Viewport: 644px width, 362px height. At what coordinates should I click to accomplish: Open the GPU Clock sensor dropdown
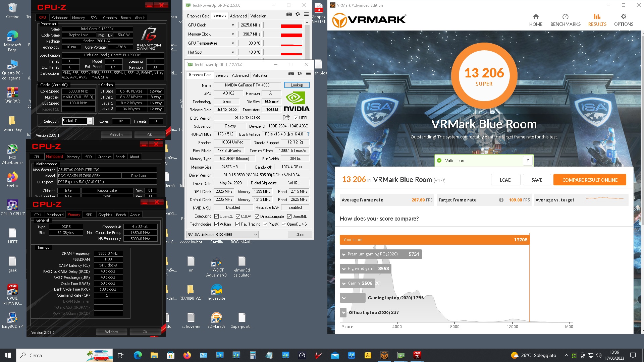point(232,25)
